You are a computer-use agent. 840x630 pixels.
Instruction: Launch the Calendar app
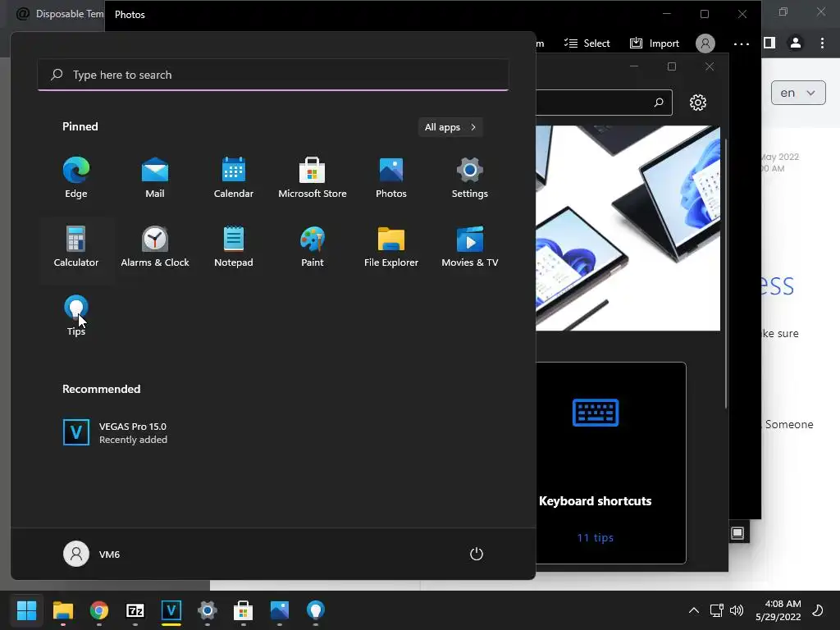click(x=234, y=178)
